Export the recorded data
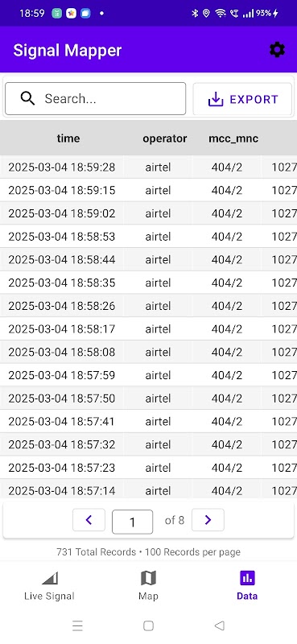This screenshot has width=297, height=644. [242, 99]
